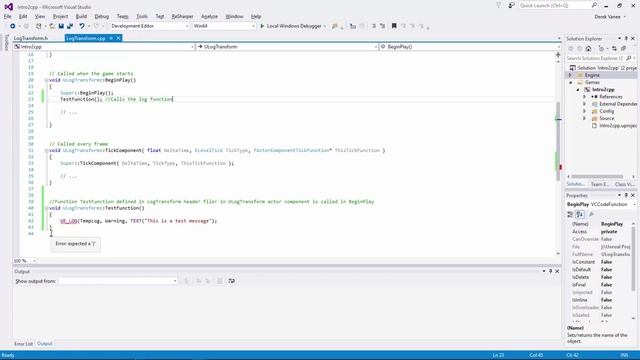The height and width of the screenshot is (360, 640).
Task: Click the Undo arrow icon
Action: pos(82,26)
